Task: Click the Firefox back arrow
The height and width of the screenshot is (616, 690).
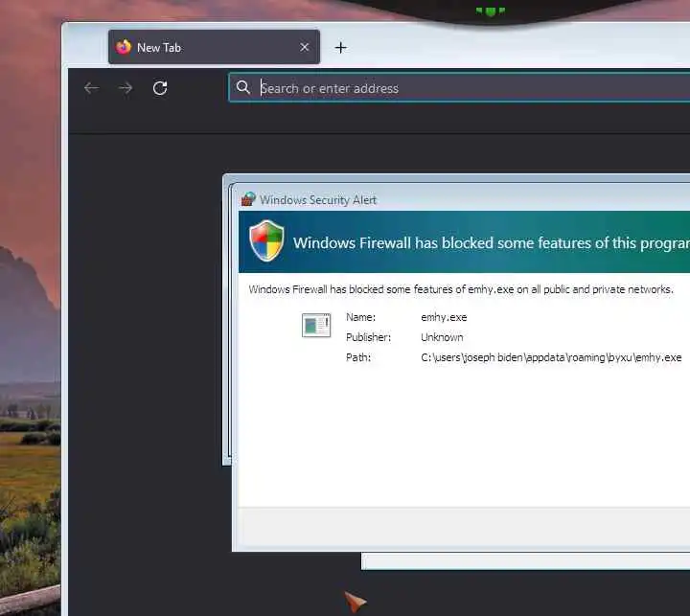Action: pos(92,88)
